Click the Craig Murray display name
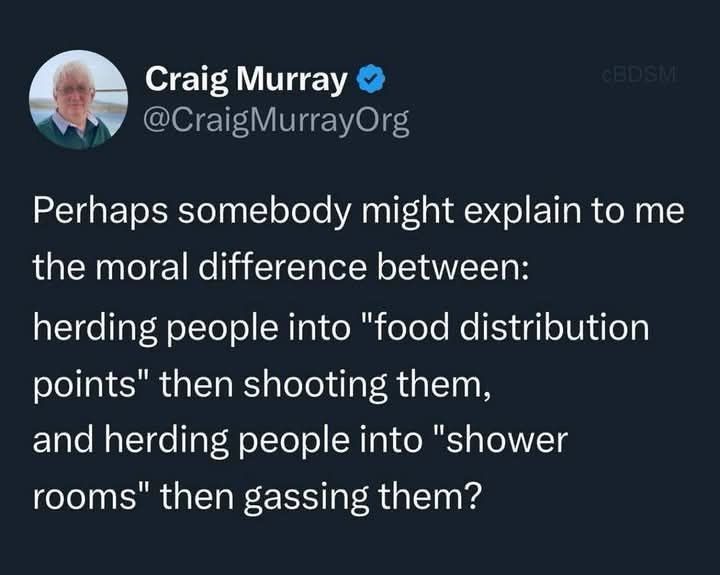The width and height of the screenshot is (720, 575). click(x=246, y=80)
